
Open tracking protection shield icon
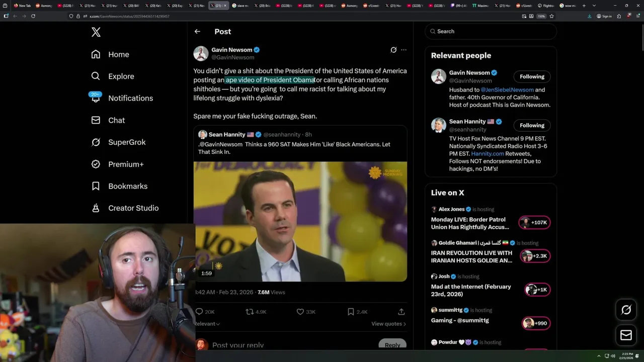(x=71, y=16)
